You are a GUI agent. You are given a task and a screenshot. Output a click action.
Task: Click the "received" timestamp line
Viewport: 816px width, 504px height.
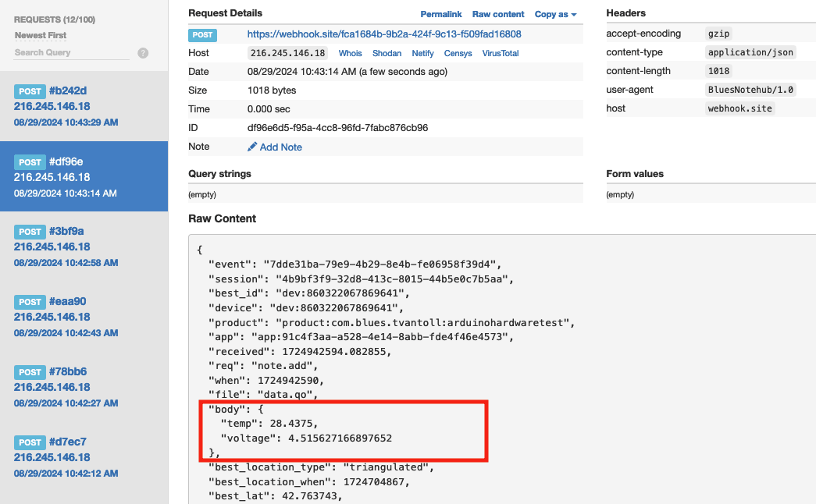click(x=300, y=352)
